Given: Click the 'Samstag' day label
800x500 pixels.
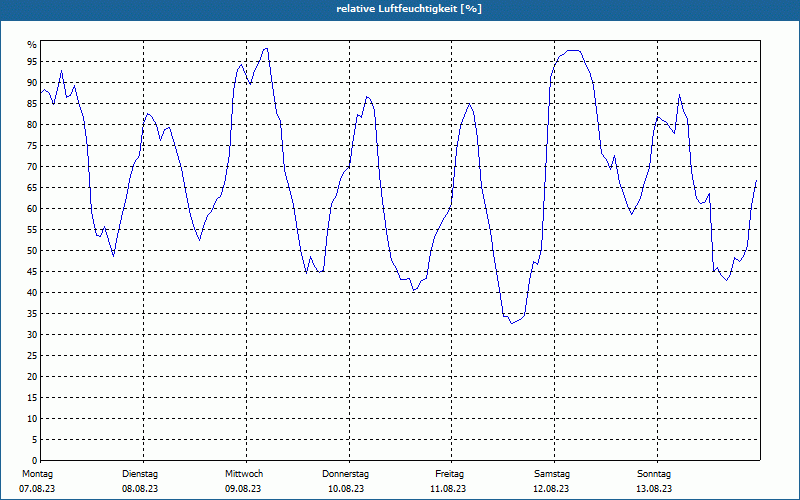Looking at the screenshot, I should click(x=552, y=474).
